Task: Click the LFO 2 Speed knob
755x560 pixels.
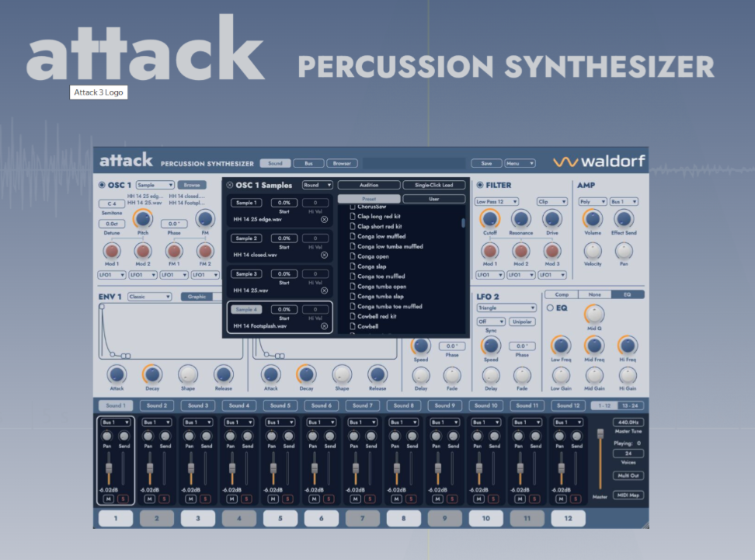Action: (x=491, y=346)
